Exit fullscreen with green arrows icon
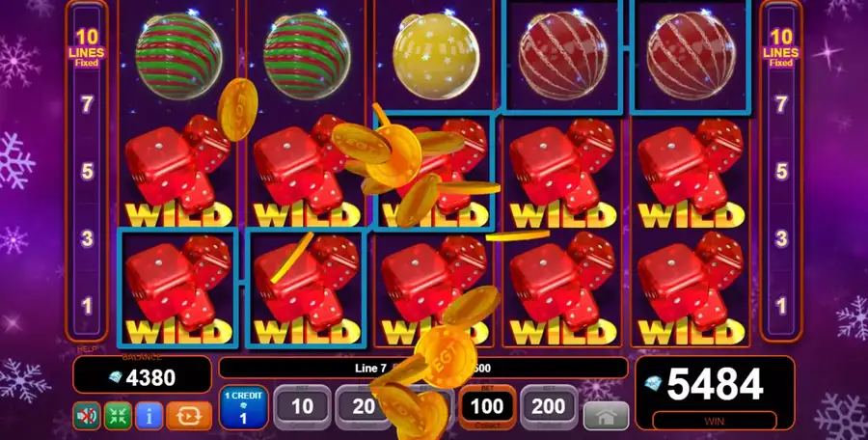 point(118,416)
